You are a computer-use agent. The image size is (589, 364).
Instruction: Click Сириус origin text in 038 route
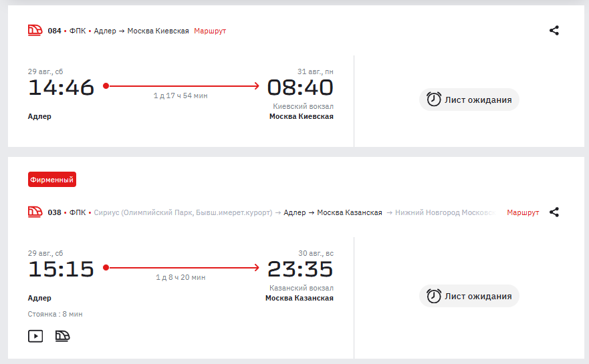point(183,212)
